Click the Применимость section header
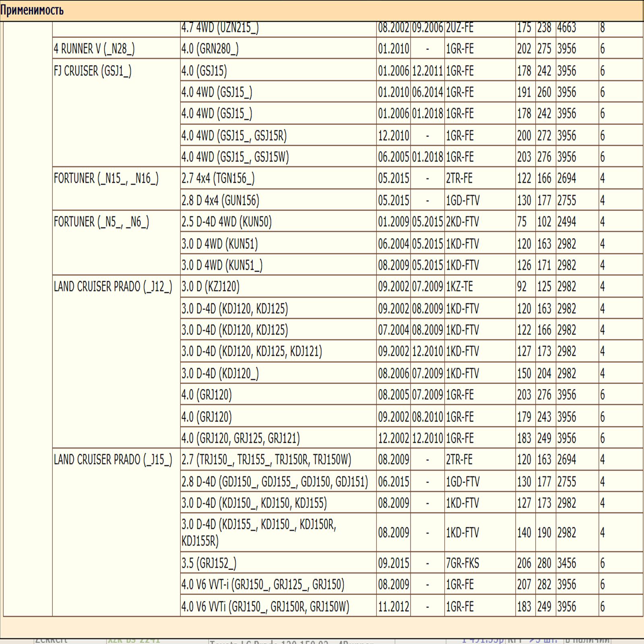Viewport: 644px width, 644px height. (32, 10)
